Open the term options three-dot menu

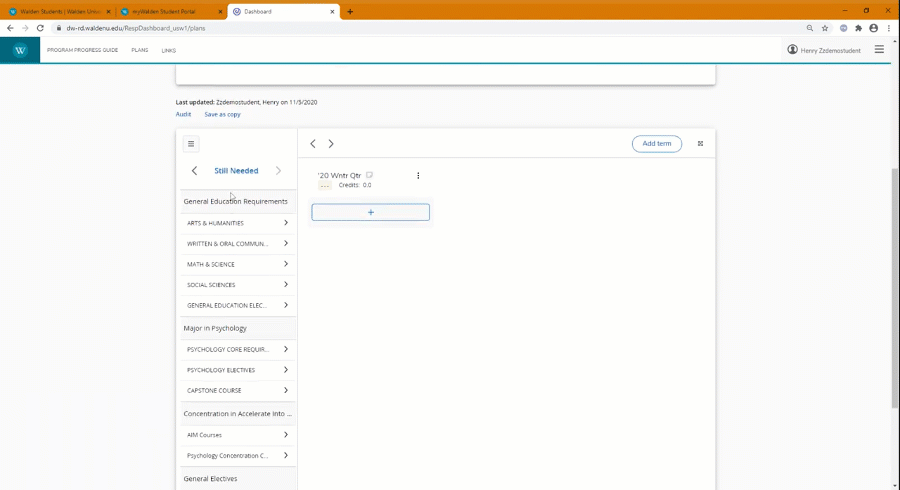(x=418, y=176)
